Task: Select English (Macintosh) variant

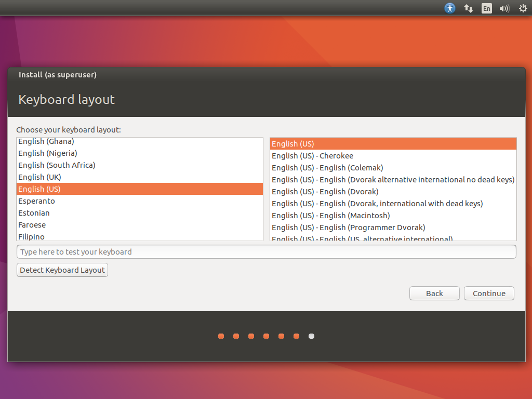Action: pos(393,216)
